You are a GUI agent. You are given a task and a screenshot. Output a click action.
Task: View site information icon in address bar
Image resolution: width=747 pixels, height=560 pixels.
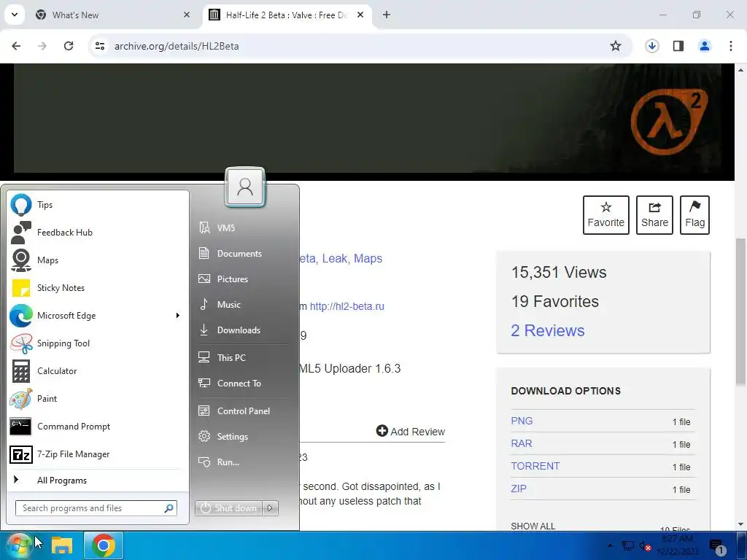point(99,46)
